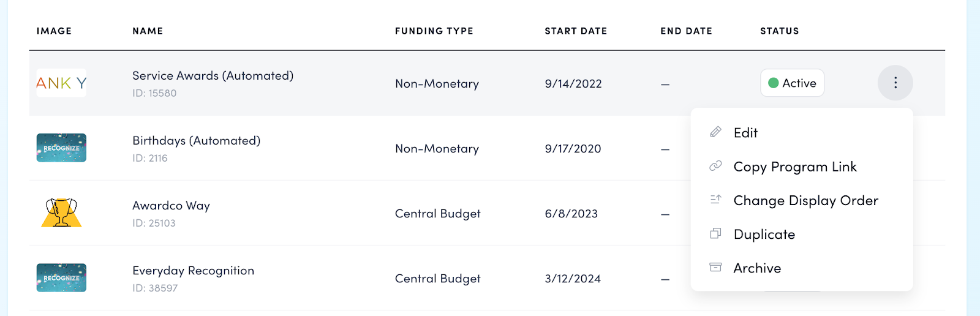Click the Change Display Order sort icon
The image size is (980, 316).
(x=715, y=200)
